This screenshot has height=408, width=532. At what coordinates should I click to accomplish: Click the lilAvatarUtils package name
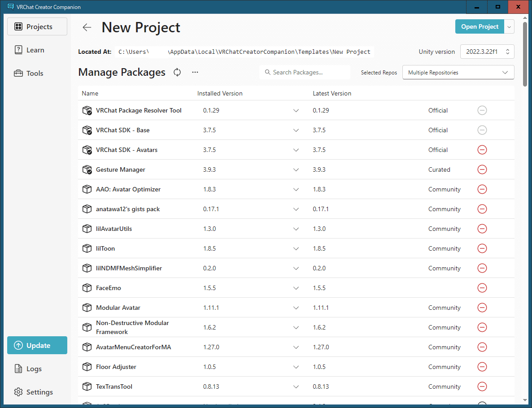(113, 229)
